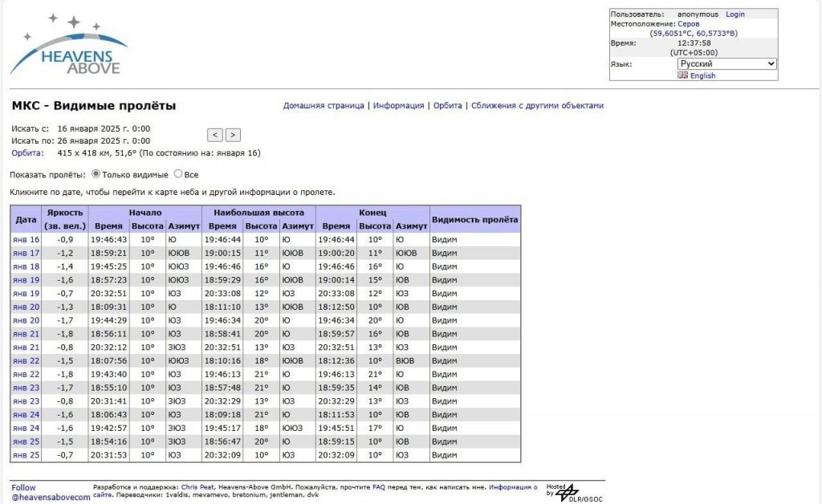Open the "Орбита" navigation link at top

click(447, 106)
